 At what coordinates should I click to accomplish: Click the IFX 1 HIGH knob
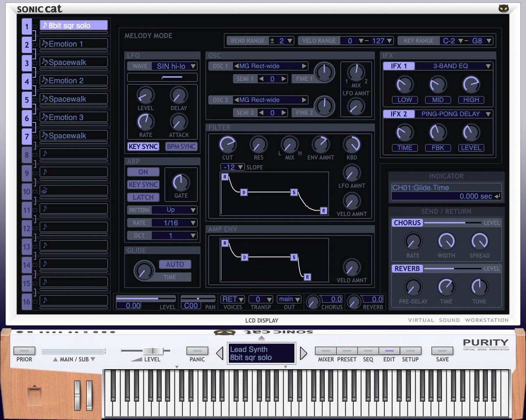[471, 85]
